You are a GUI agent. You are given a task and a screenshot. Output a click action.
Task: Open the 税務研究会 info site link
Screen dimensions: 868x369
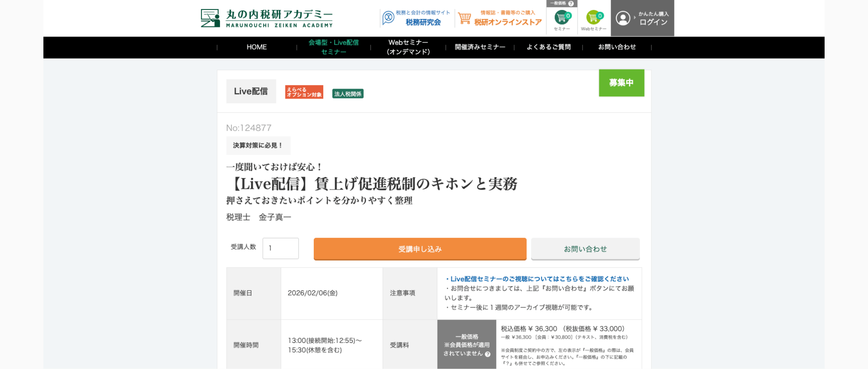pos(417,18)
